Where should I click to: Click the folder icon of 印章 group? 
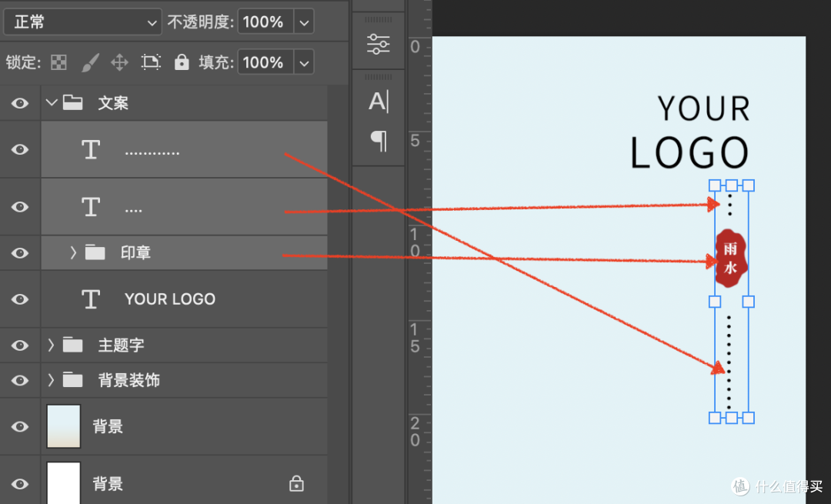95,252
